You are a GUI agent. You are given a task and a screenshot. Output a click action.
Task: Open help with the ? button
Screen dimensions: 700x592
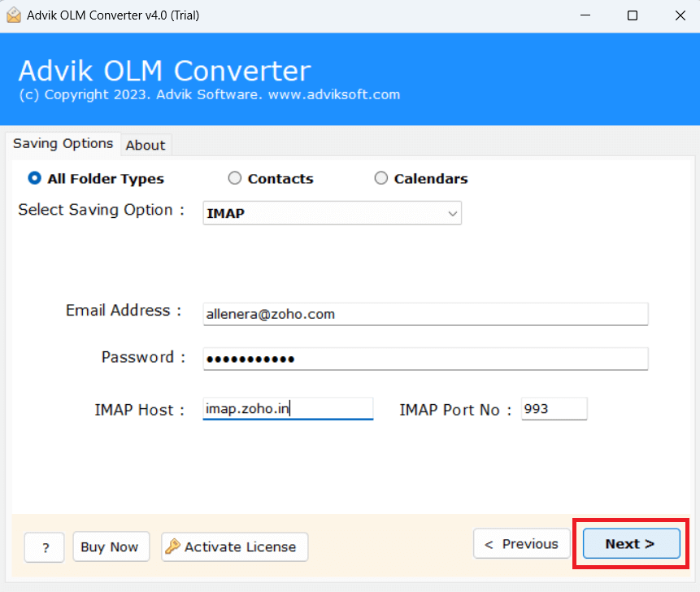(45, 547)
